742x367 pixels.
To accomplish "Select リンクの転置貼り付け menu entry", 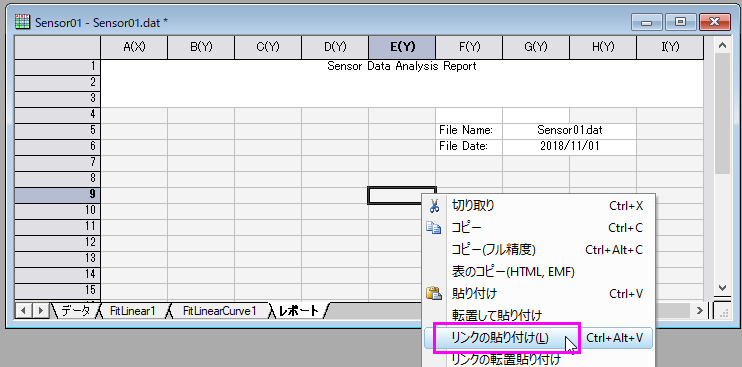I will [x=538, y=359].
